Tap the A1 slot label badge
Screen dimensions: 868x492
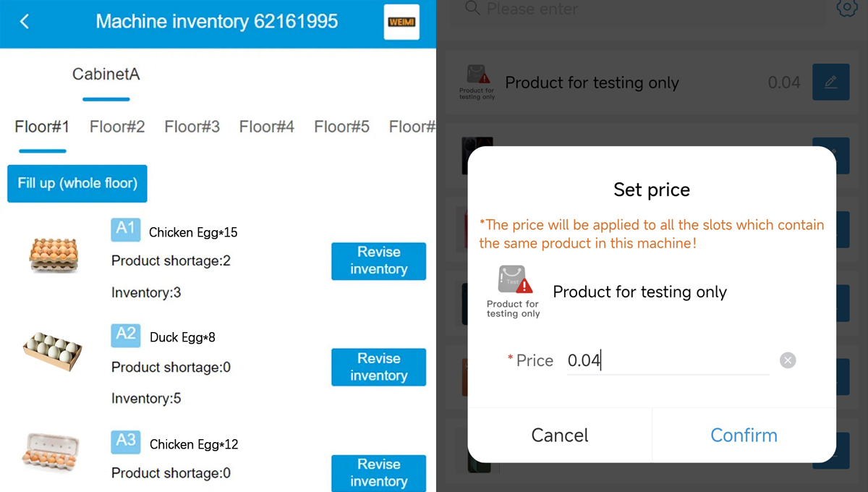[x=126, y=229]
